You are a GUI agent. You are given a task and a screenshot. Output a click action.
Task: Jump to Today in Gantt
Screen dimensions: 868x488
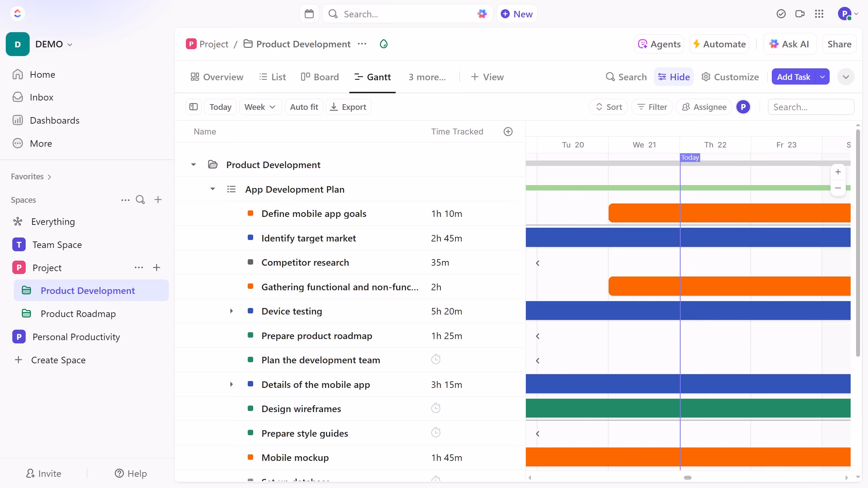[220, 107]
